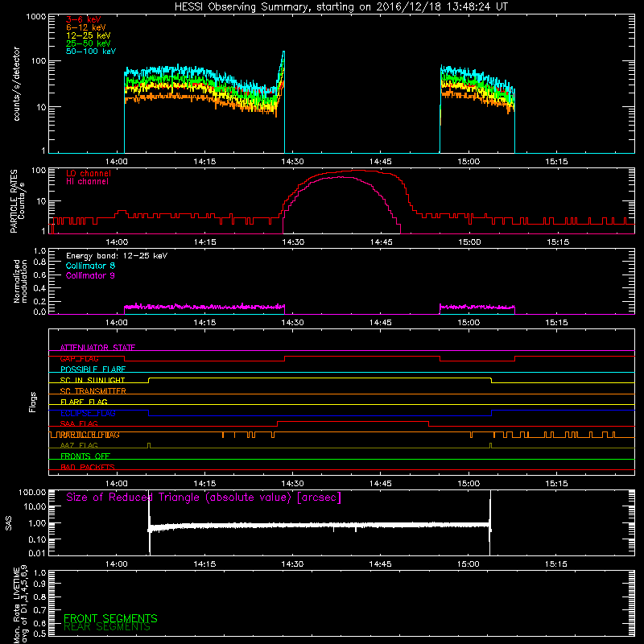Click the Normalized modulation axis title

tap(20, 281)
